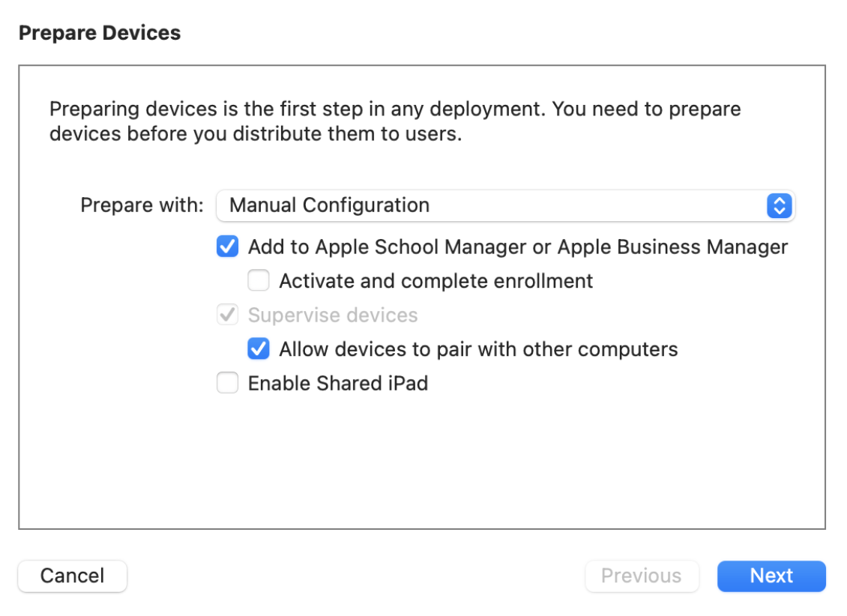The width and height of the screenshot is (847, 616).
Task: Click the dimmed checkmark inside Supervise devices
Action: tap(227, 315)
